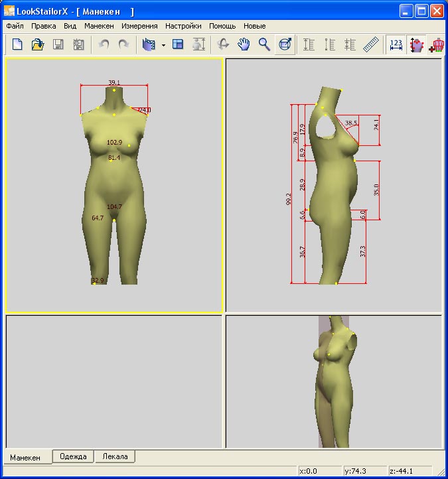448x479 pixels.
Task: Toggle the 123 dimension values display
Action: (x=396, y=44)
